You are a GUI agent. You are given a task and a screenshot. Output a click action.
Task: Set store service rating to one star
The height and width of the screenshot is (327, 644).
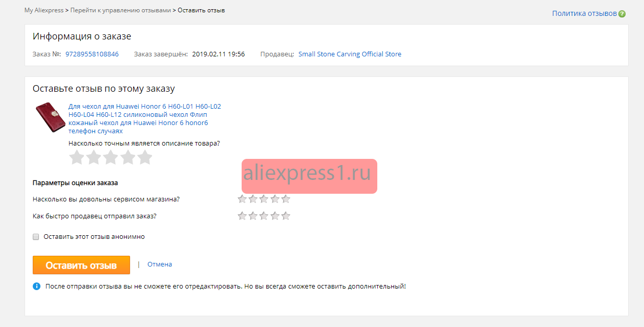(x=242, y=199)
